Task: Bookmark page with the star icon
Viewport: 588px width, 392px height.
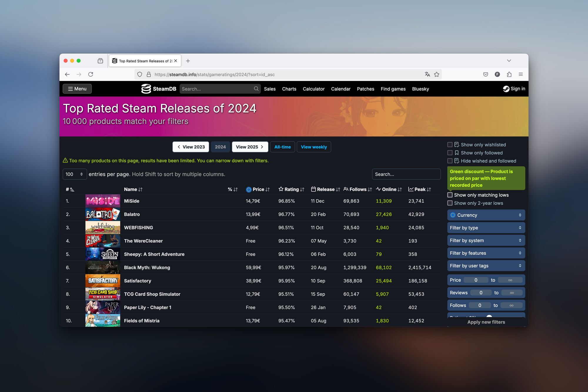Action: point(437,74)
